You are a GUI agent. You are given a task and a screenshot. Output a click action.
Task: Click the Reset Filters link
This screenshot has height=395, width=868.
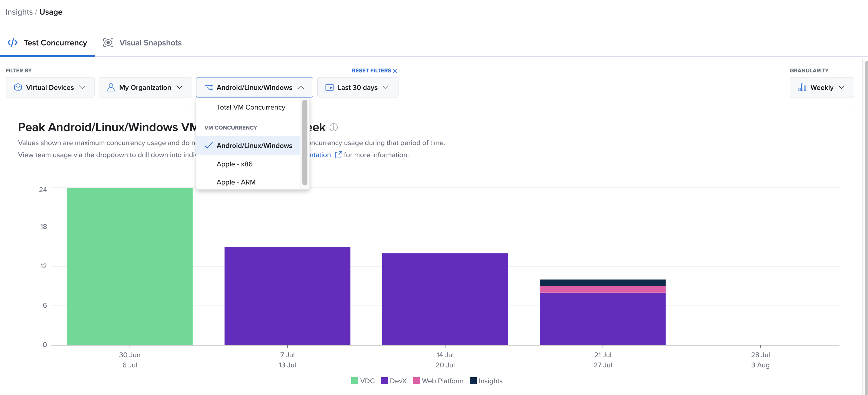[x=371, y=70]
